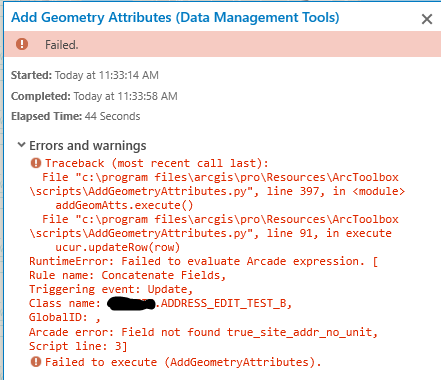Select 'Arcade error: Field not found' line
The width and height of the screenshot is (441, 380).
click(203, 332)
